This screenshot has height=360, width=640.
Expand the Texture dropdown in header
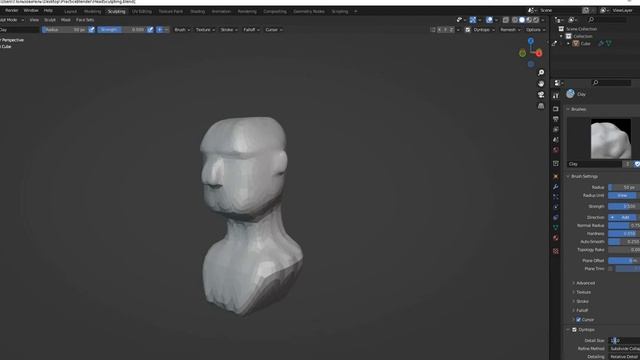(x=205, y=30)
